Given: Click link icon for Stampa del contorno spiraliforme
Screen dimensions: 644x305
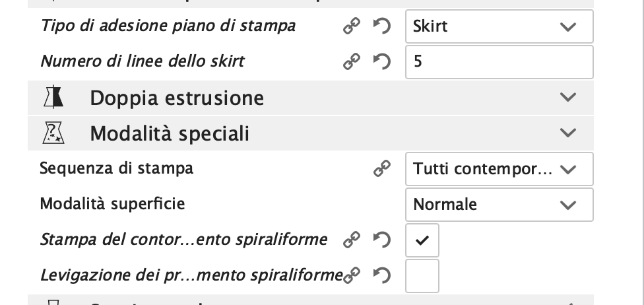Looking at the screenshot, I should 351,240.
